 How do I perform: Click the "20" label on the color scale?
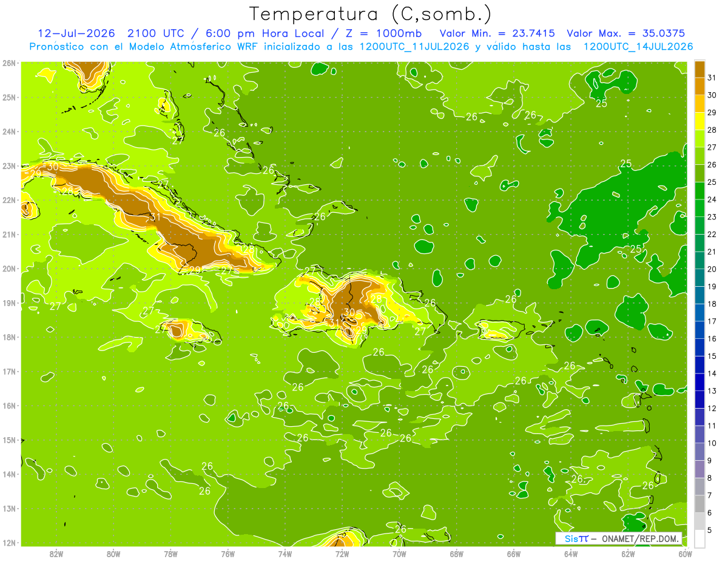click(x=712, y=269)
